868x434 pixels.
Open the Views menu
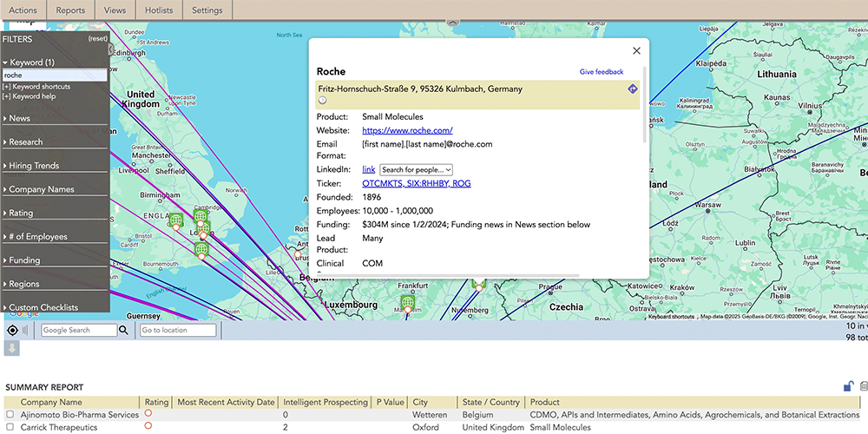(x=115, y=10)
